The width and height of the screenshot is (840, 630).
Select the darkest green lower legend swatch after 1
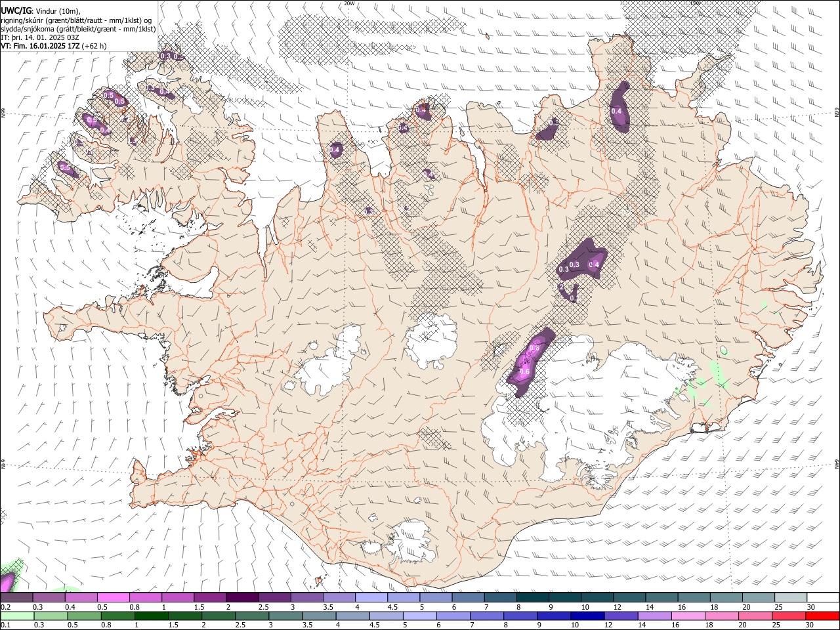[x=152, y=616]
